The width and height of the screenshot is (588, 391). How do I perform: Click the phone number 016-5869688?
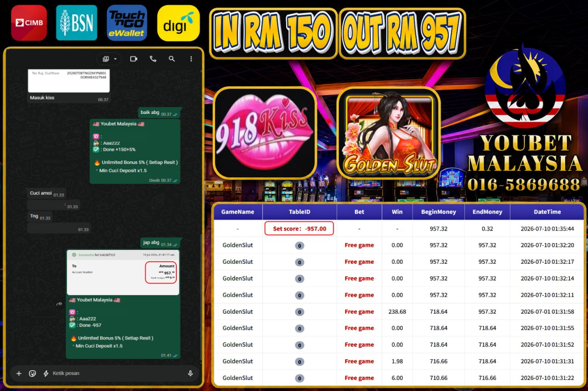(524, 184)
